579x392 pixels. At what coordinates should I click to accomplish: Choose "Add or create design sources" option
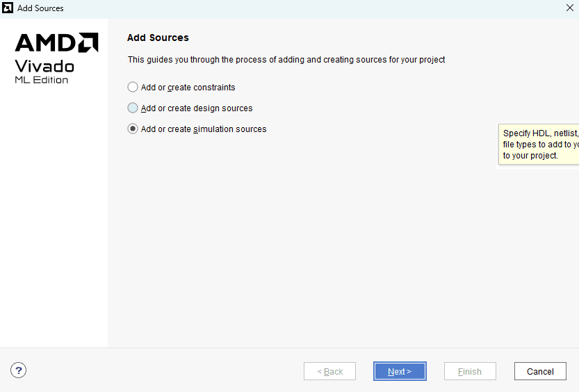pyautogui.click(x=133, y=108)
